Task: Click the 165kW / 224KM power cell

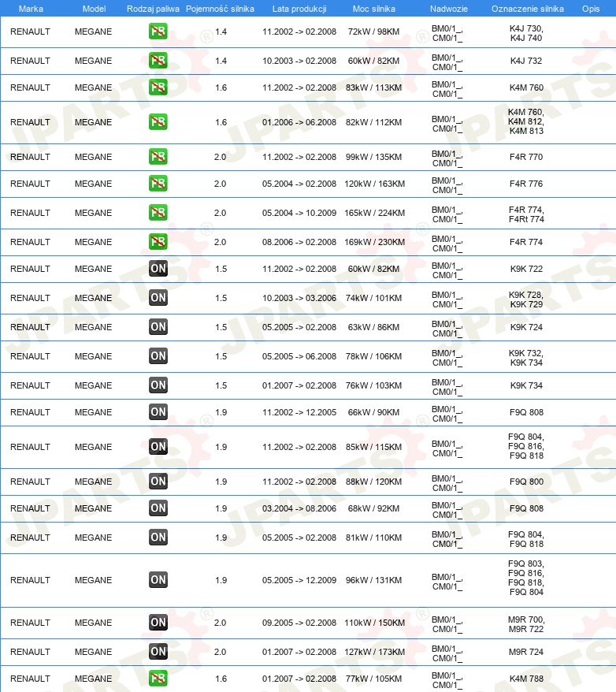Action: click(x=374, y=213)
